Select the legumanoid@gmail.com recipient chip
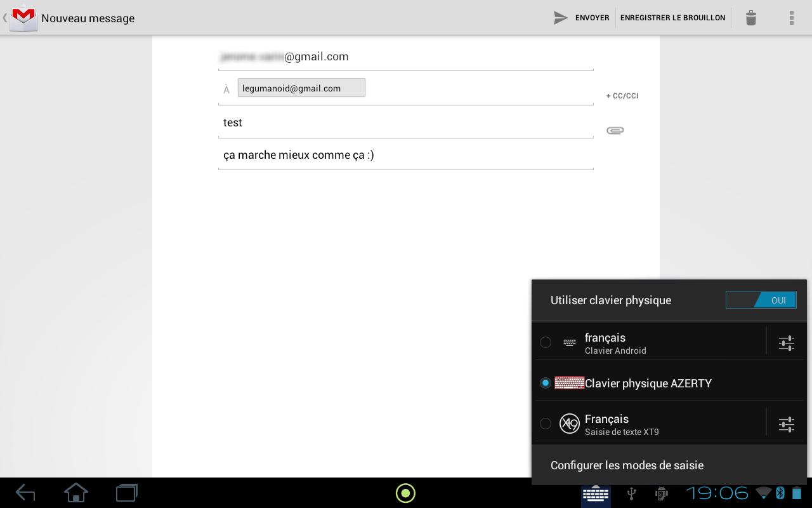This screenshot has height=508, width=812. pyautogui.click(x=301, y=88)
